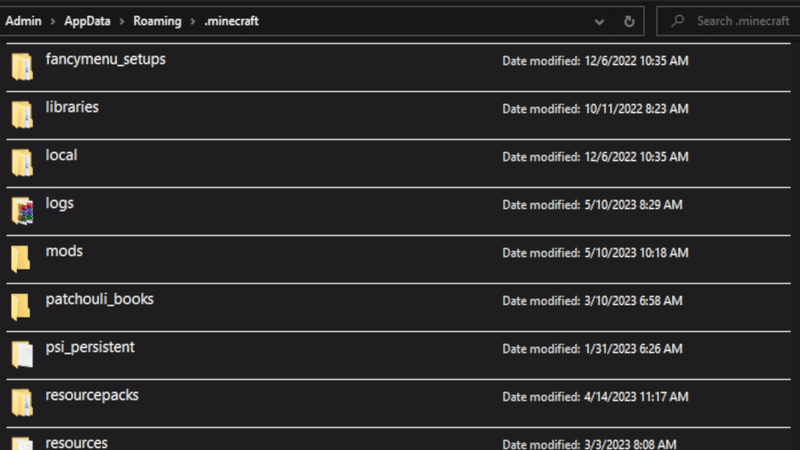The height and width of the screenshot is (450, 800).
Task: Click the psi_persistent folder icon
Action: (x=21, y=355)
